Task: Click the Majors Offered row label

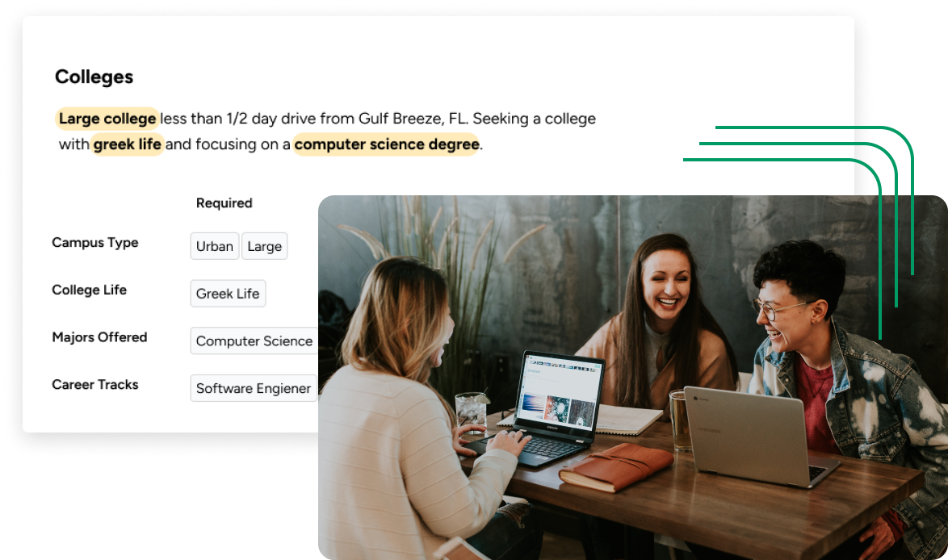Action: pos(100,337)
